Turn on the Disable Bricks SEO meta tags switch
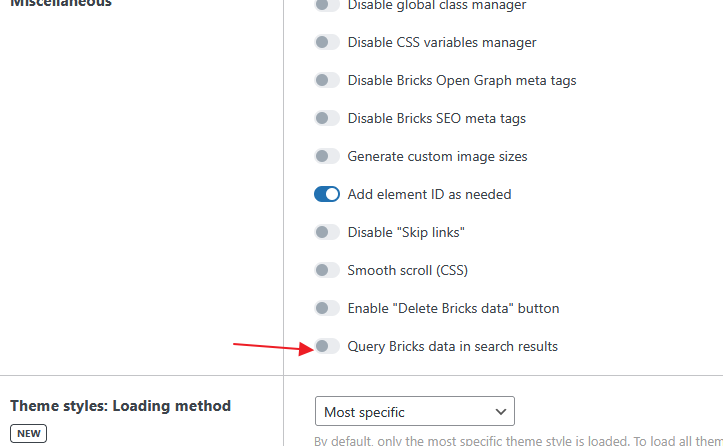The height and width of the screenshot is (446, 723). coord(327,118)
